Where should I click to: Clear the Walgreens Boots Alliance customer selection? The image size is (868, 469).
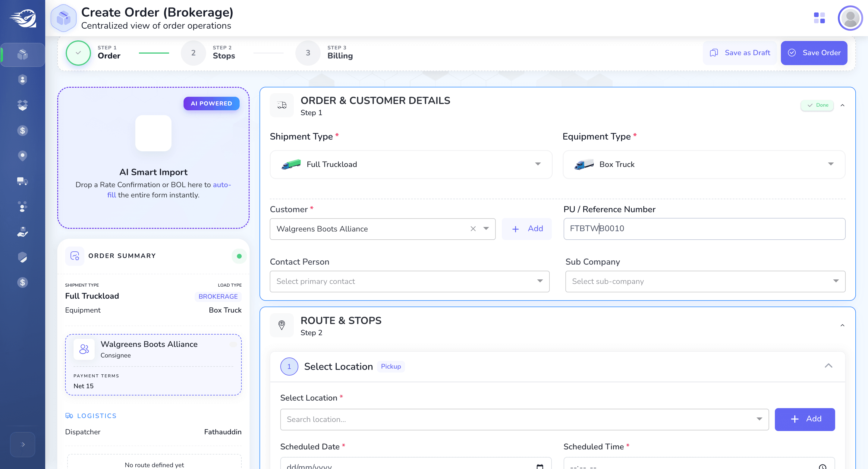click(x=473, y=229)
